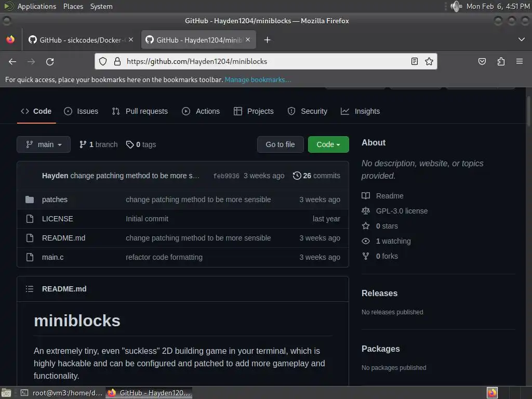The height and width of the screenshot is (399, 532).
Task: Open the Actions tab
Action: click(x=201, y=111)
